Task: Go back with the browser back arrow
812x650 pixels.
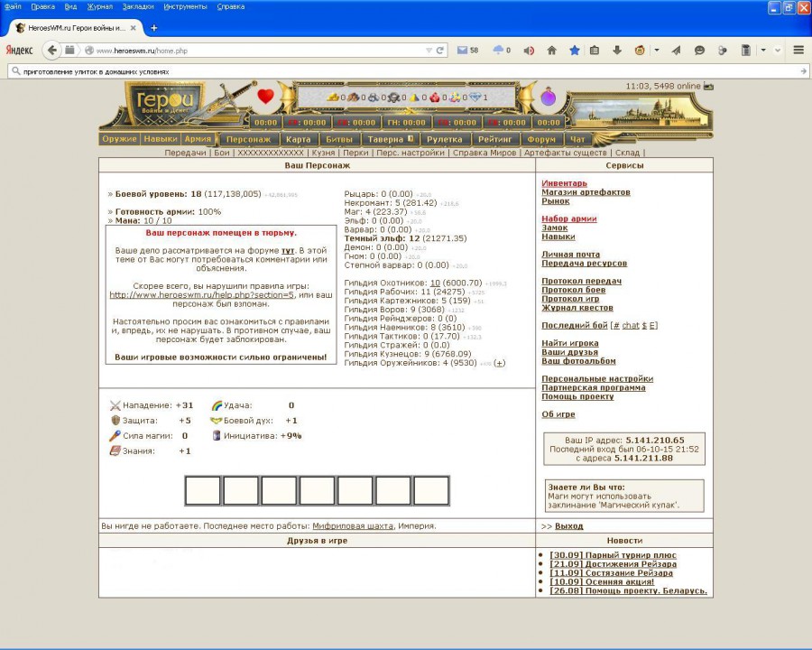Action: [x=52, y=51]
